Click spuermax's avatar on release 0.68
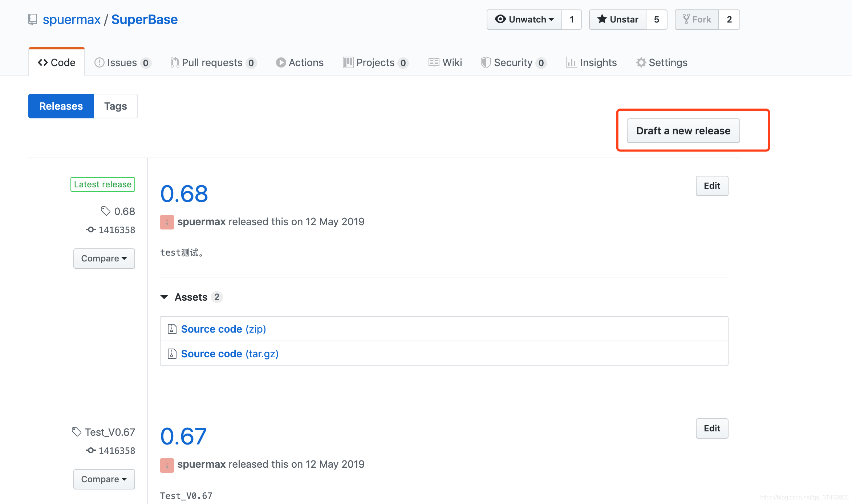852x504 pixels. (x=167, y=222)
